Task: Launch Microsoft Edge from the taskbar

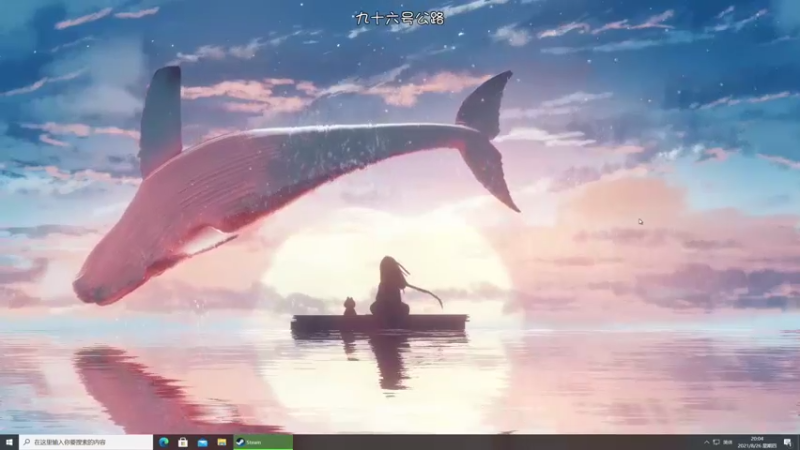Action: pyautogui.click(x=164, y=442)
